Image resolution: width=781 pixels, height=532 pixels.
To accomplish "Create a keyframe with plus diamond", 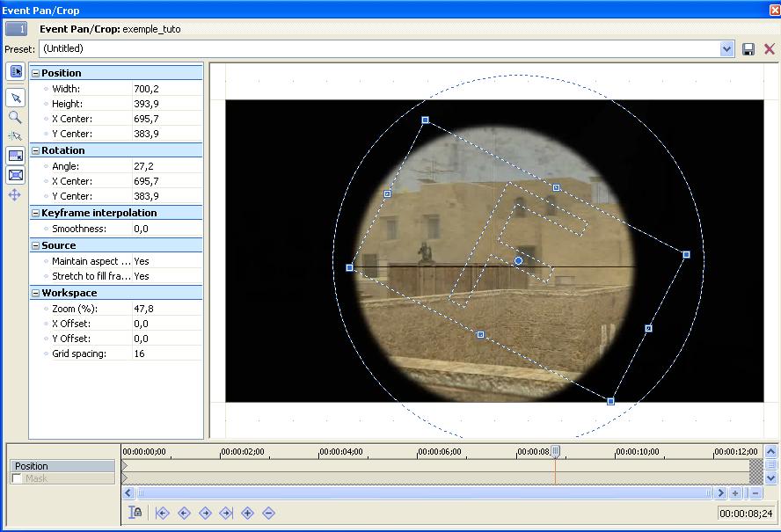I will pos(247,513).
